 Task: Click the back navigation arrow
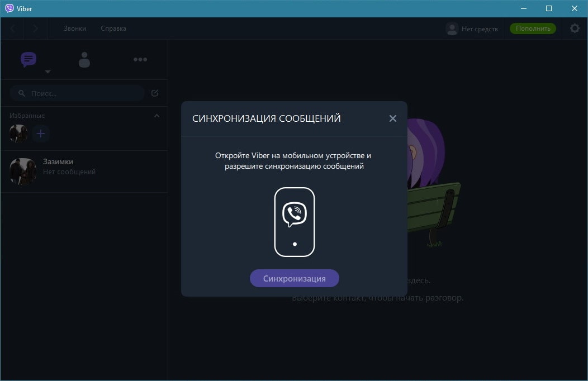coord(13,28)
